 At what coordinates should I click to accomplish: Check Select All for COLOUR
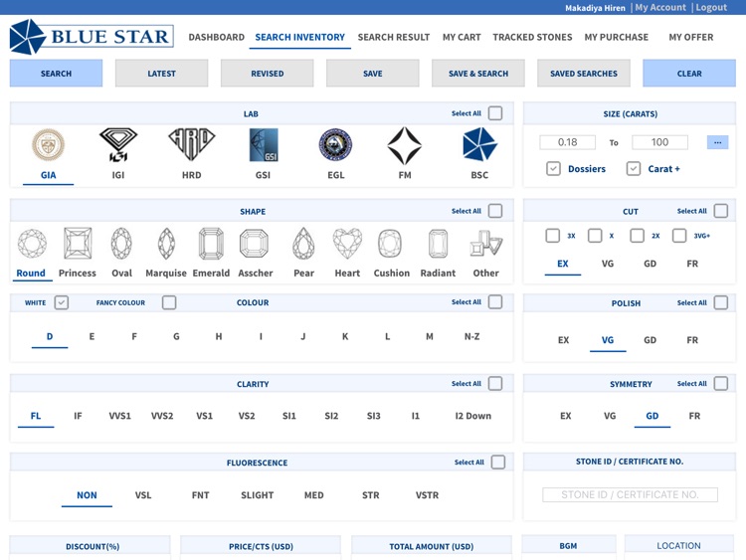[x=495, y=301]
